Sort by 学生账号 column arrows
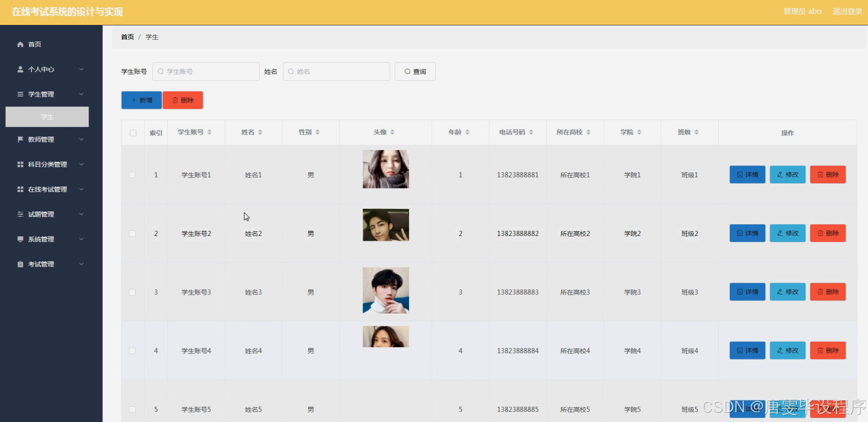 click(x=209, y=132)
